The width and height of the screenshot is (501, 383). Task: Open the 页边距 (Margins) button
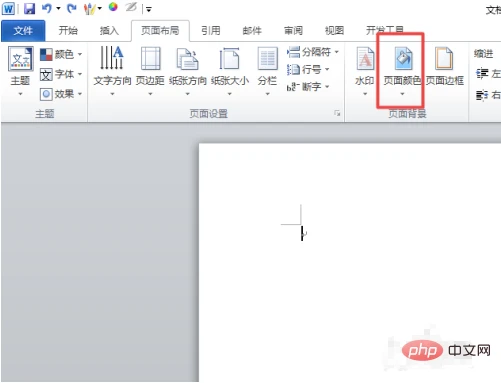(150, 71)
